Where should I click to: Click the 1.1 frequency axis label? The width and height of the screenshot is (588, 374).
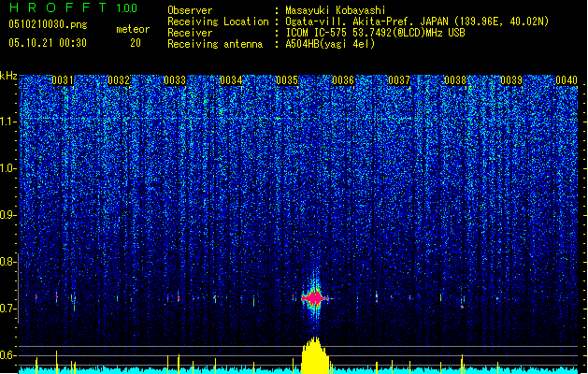coord(8,122)
